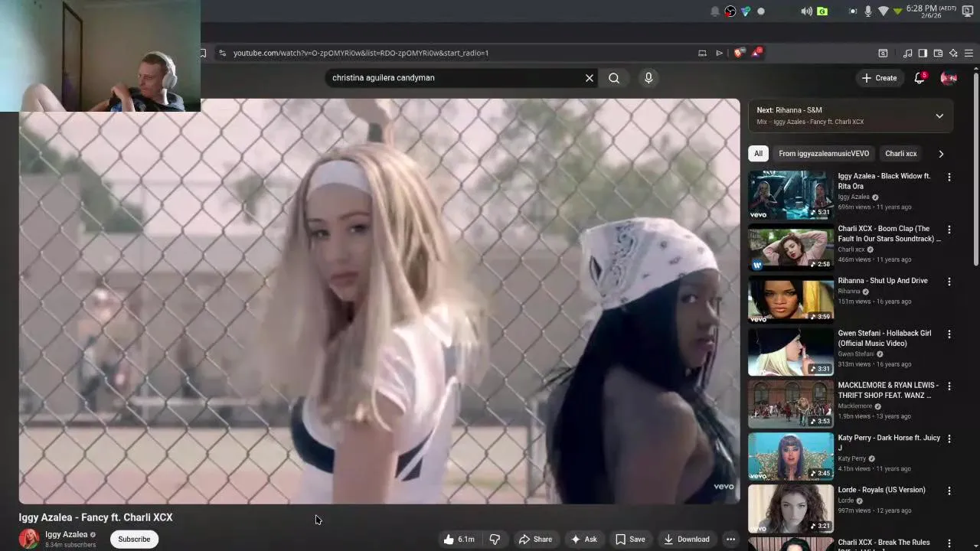
Task: Open Wi-Fi network tray icon
Action: coord(883,11)
